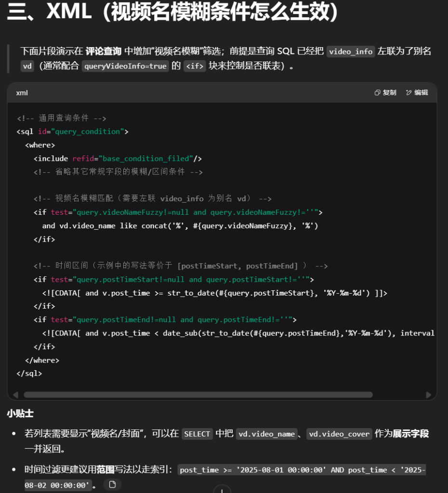448x493 pixels.
Task: Click the copy icon in the xml code header
Action: 378,92
